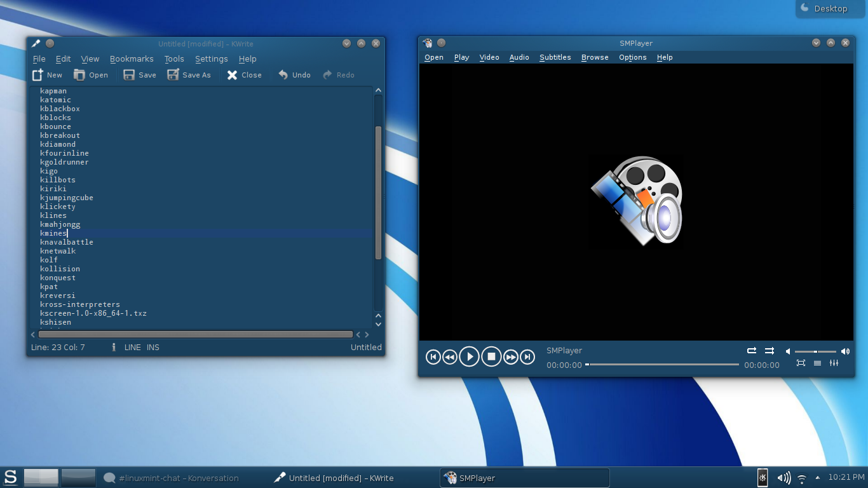The image size is (868, 488).
Task: Click the down arrow of KWrite's vertical scrollbar
Action: (378, 324)
